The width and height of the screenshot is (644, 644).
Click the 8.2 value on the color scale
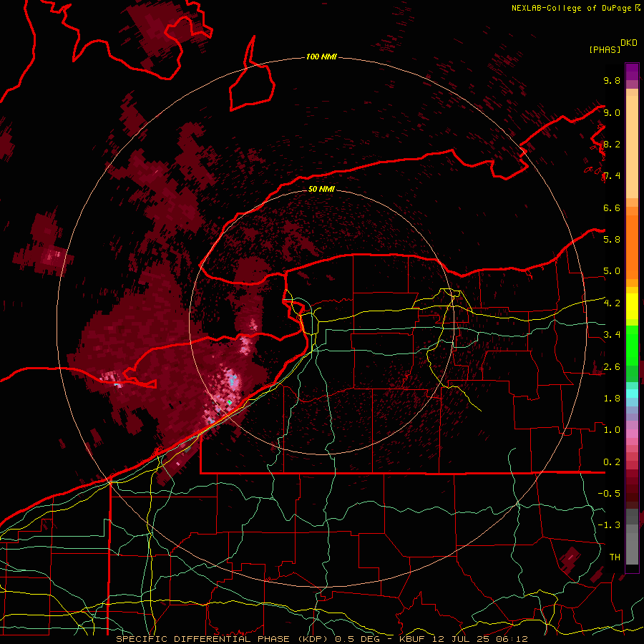coord(612,144)
